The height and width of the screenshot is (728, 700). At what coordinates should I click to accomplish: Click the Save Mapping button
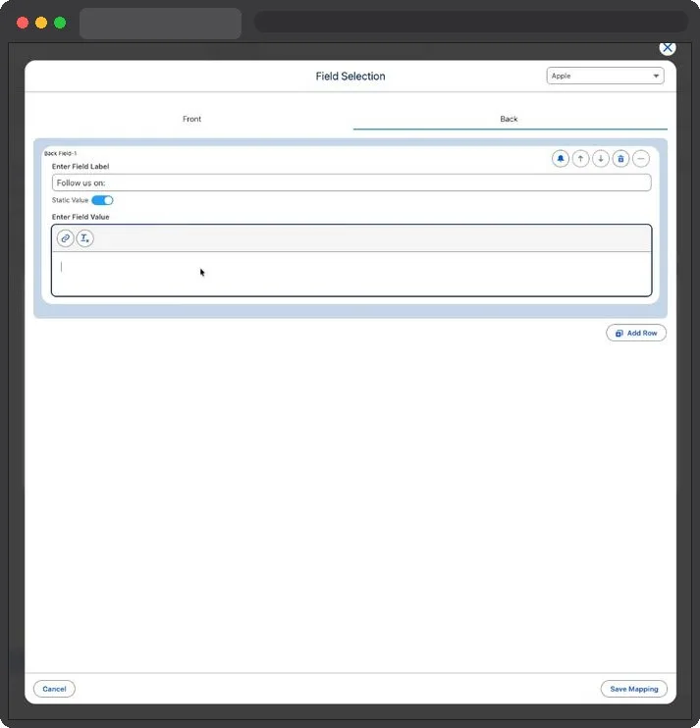pyautogui.click(x=634, y=689)
